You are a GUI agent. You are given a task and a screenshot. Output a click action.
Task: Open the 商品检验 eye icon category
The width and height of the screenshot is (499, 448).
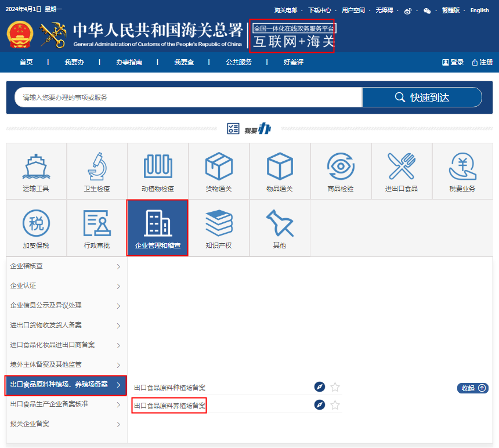tap(341, 171)
